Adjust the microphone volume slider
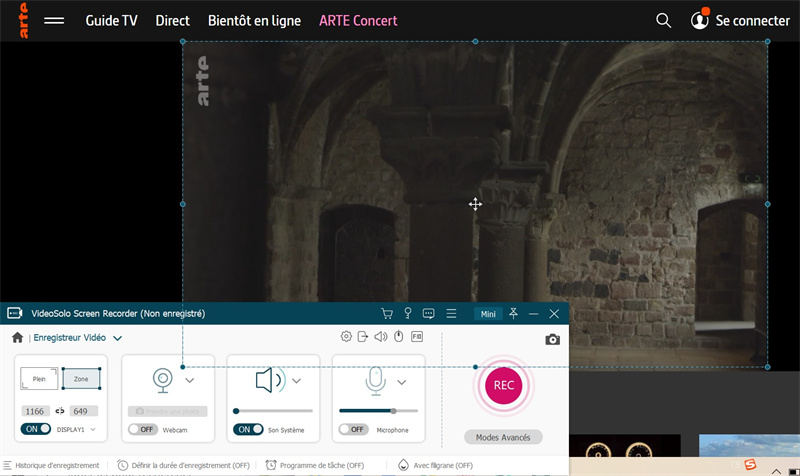This screenshot has width=800, height=476. pos(378,411)
